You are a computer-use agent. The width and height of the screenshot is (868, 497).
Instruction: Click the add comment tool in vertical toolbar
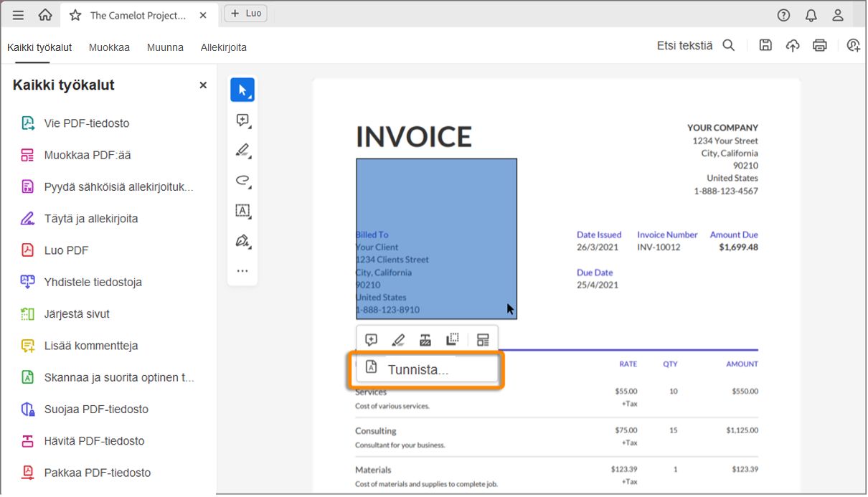point(242,120)
